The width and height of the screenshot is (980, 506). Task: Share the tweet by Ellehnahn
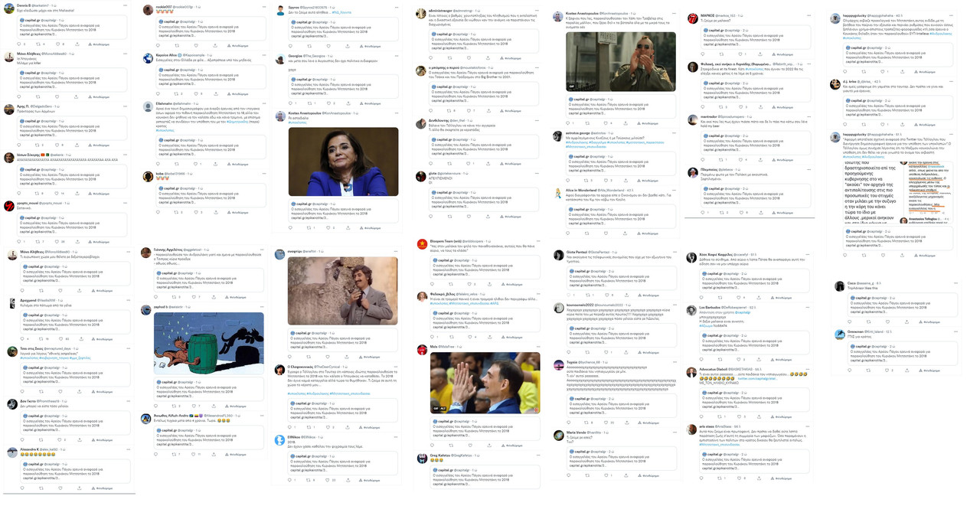tap(216, 164)
